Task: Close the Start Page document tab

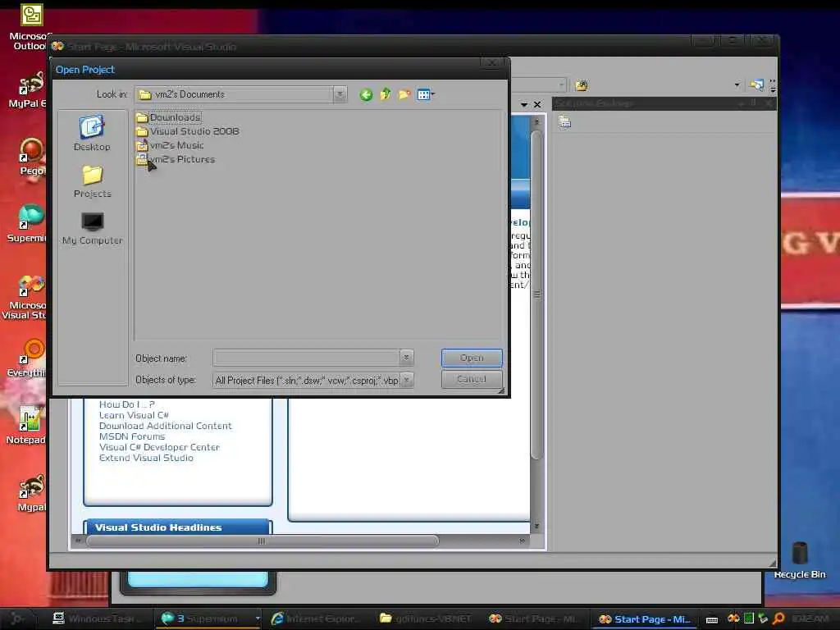Action: 537,104
